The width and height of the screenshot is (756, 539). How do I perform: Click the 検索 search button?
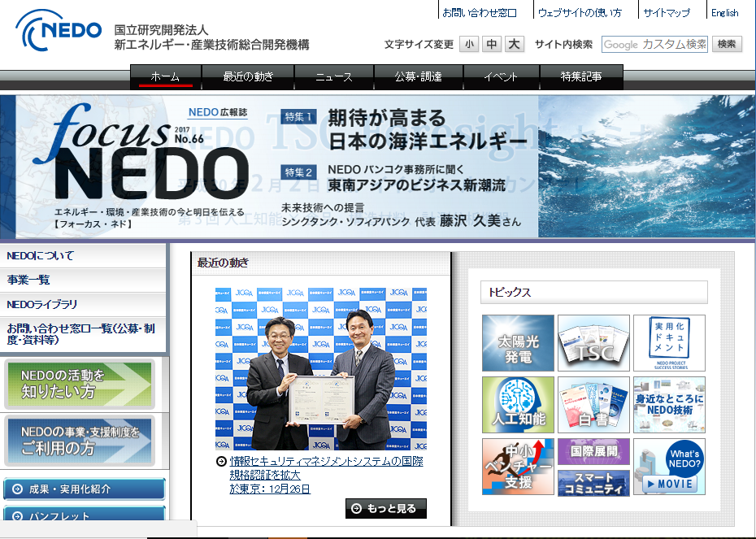point(727,45)
